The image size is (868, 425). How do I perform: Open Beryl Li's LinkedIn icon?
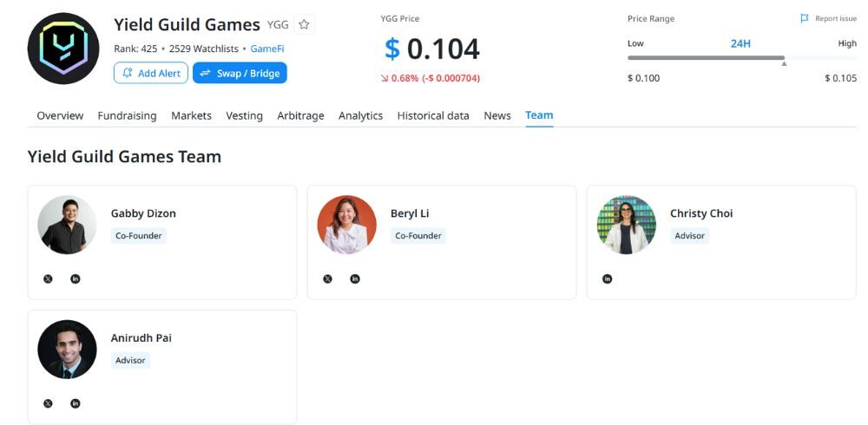click(x=355, y=279)
